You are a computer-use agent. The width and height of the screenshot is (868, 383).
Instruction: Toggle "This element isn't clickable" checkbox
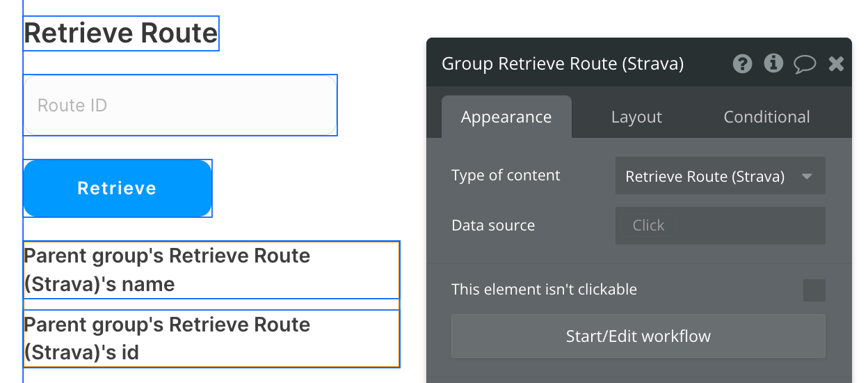pyautogui.click(x=814, y=290)
